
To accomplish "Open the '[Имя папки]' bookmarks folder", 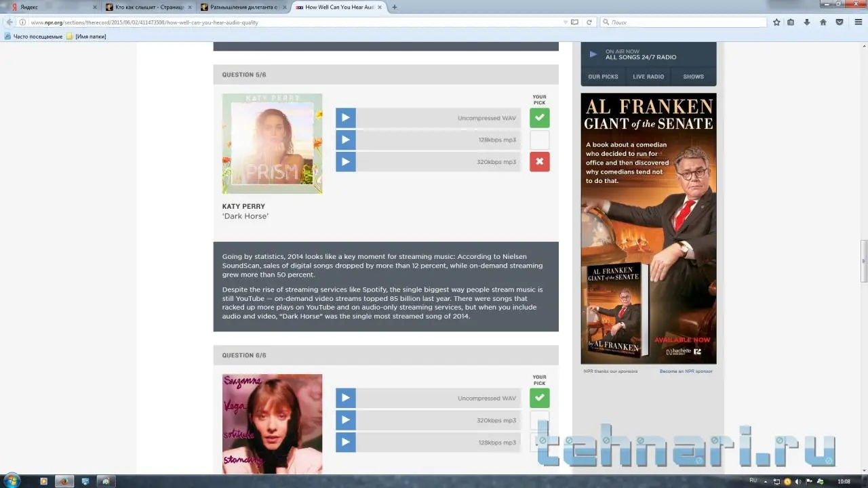I will point(86,37).
